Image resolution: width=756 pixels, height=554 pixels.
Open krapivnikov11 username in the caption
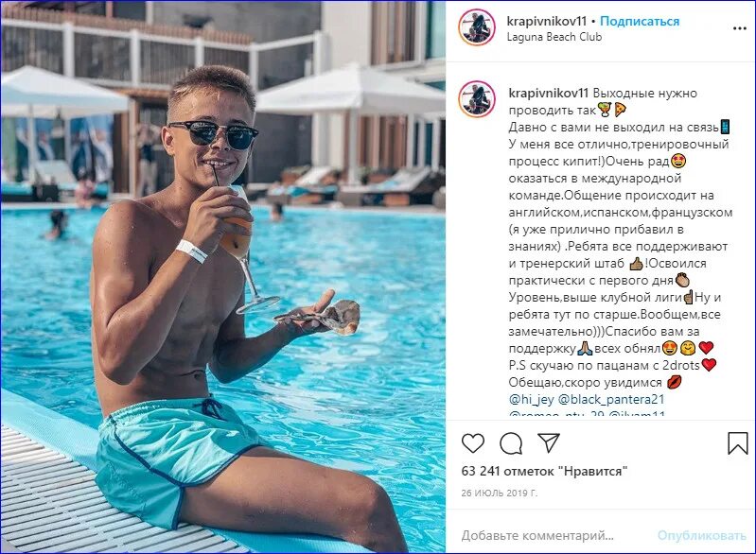[x=549, y=93]
